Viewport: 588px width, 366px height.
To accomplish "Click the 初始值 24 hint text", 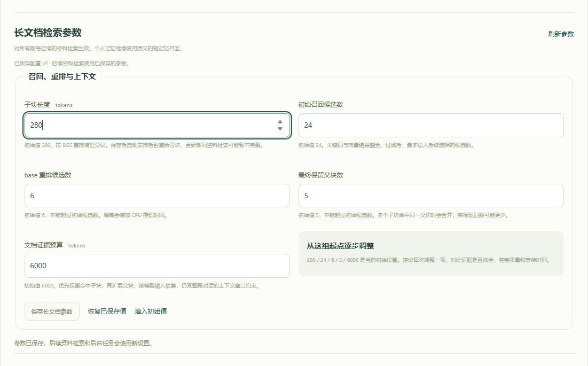I will pos(386,145).
